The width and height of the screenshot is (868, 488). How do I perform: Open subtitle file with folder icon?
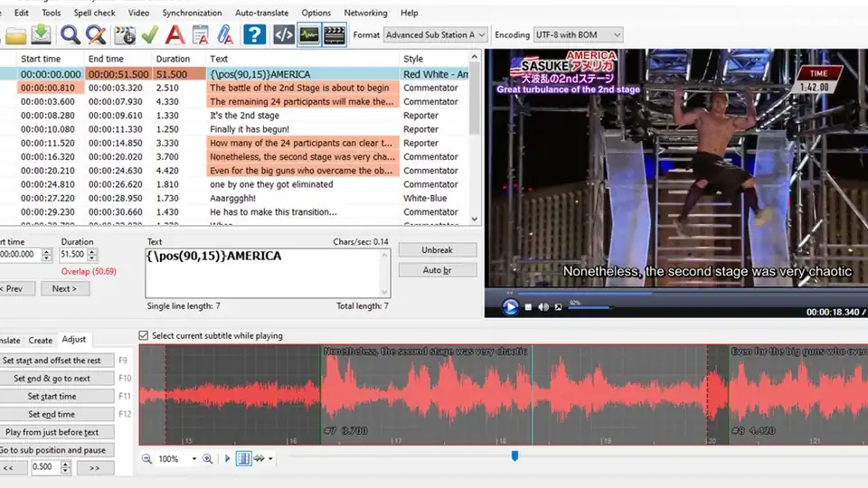15,35
